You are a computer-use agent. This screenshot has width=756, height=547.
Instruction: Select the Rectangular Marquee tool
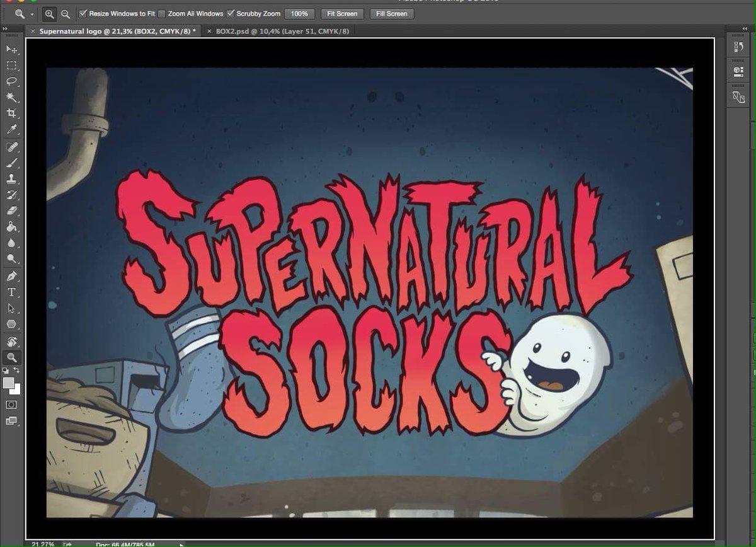coord(11,66)
